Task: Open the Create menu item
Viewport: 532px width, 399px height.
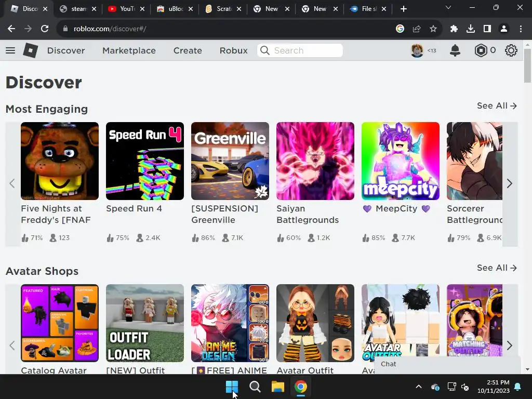Action: (x=188, y=50)
